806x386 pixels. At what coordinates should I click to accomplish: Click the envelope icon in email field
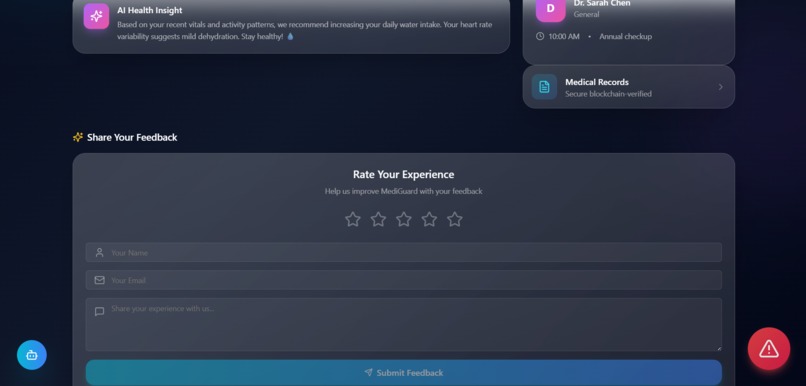click(x=99, y=280)
